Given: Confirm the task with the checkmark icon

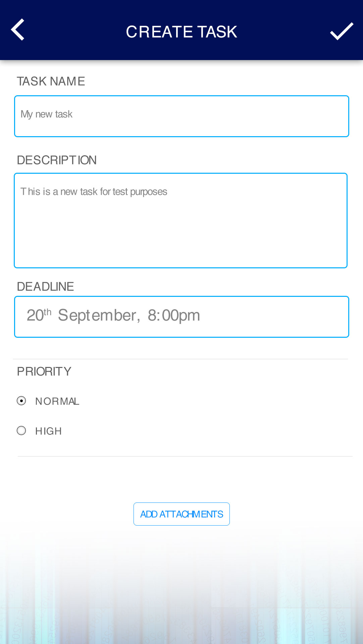Looking at the screenshot, I should 342,31.
